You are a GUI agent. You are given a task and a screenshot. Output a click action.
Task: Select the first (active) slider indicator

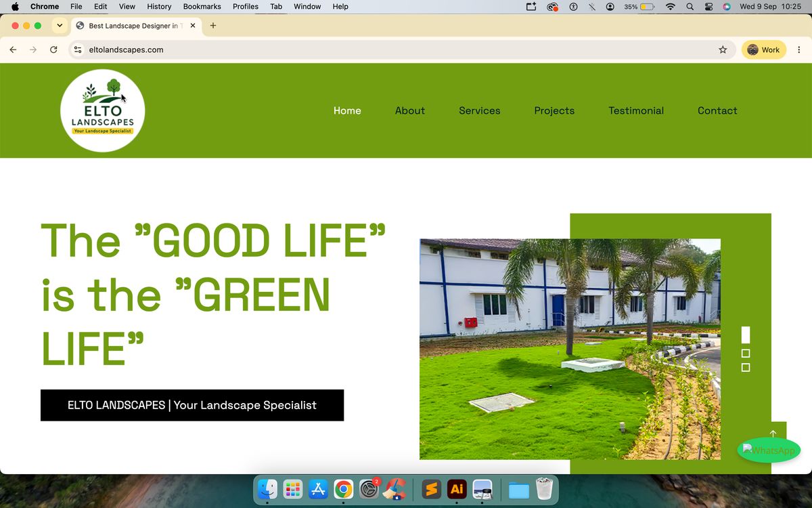746,335
